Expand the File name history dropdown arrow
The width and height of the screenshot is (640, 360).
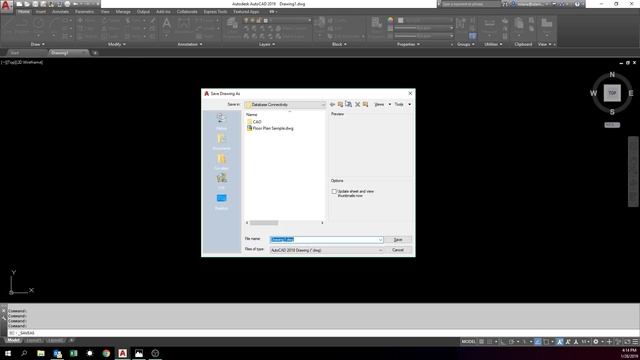[380, 240]
